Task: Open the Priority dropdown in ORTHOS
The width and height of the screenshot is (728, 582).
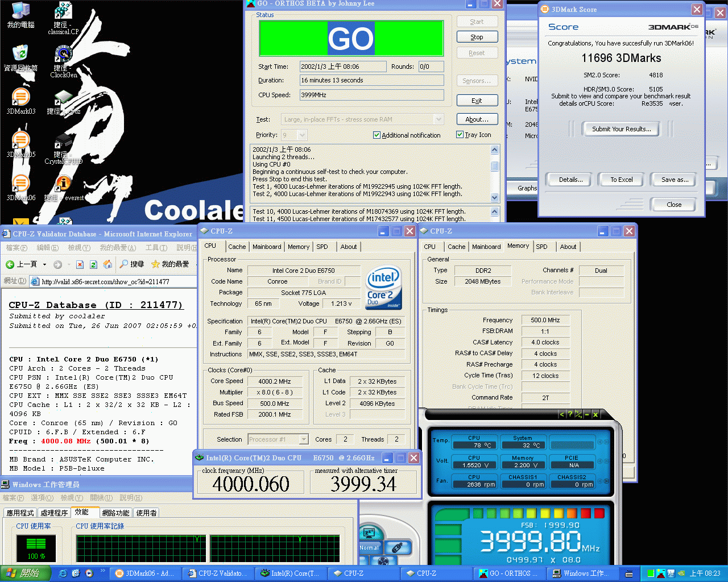Action: point(302,135)
